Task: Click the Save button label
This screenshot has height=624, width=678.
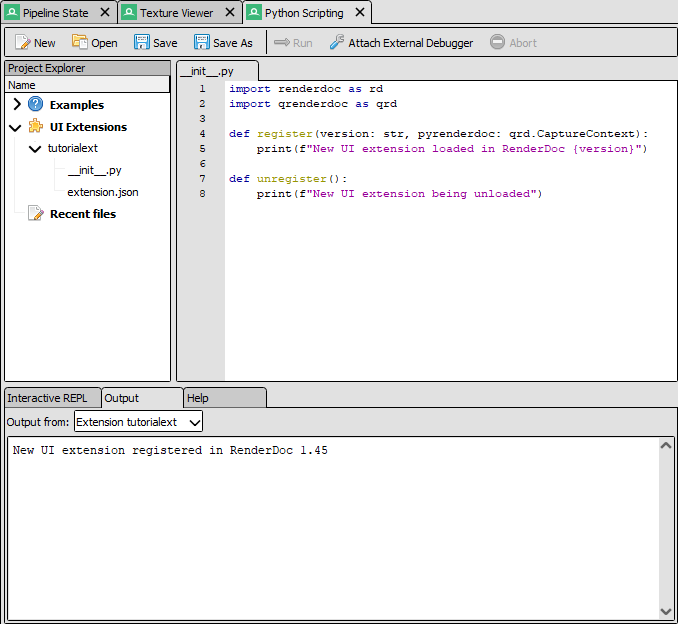Action: [x=165, y=43]
